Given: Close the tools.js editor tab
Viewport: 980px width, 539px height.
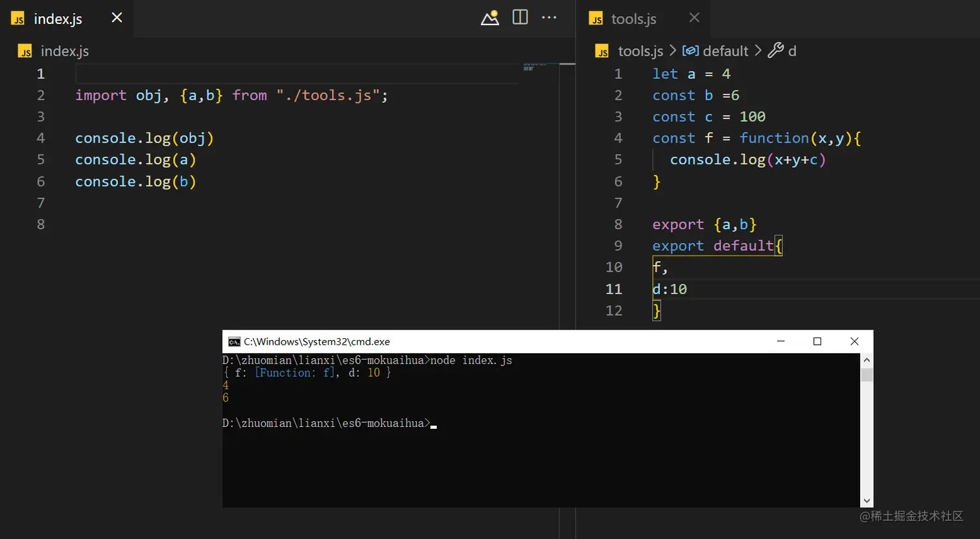Looking at the screenshot, I should (x=694, y=17).
